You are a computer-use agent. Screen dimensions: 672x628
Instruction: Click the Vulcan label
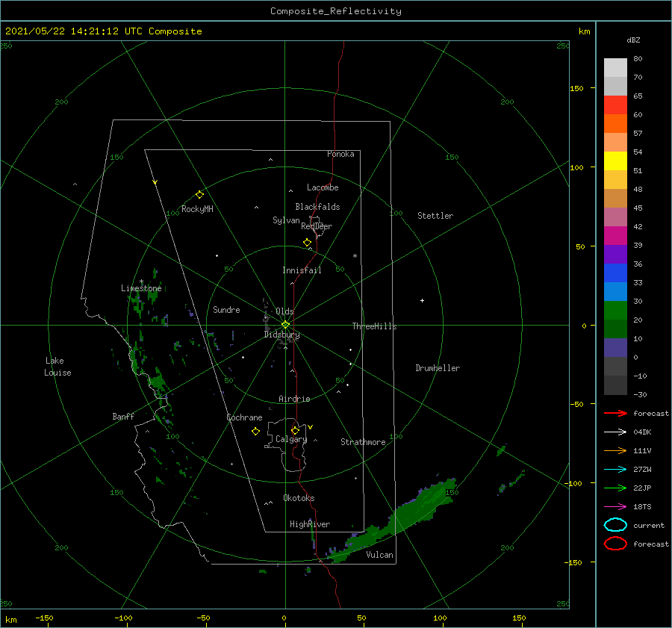379,555
